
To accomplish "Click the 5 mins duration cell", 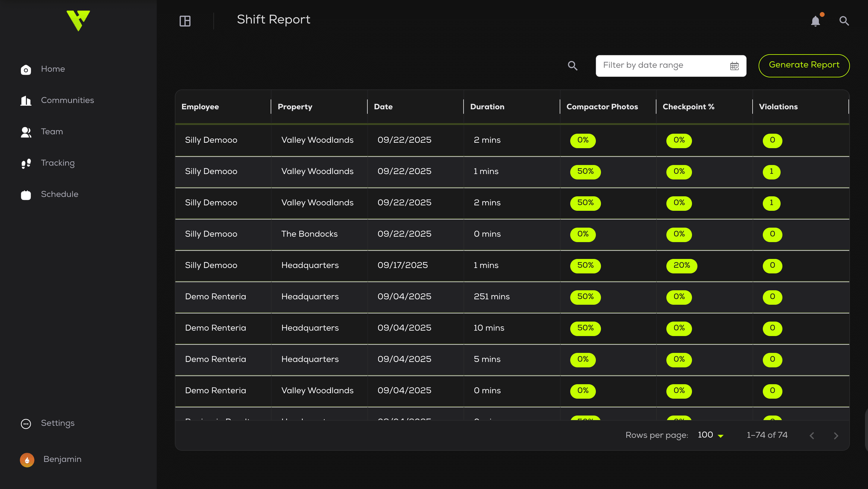I will [x=487, y=359].
